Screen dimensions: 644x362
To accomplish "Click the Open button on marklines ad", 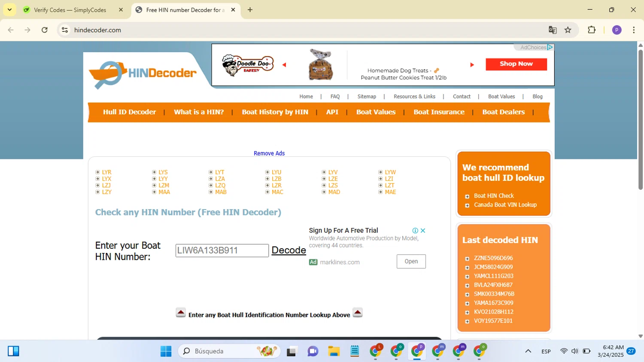I will click(411, 262).
